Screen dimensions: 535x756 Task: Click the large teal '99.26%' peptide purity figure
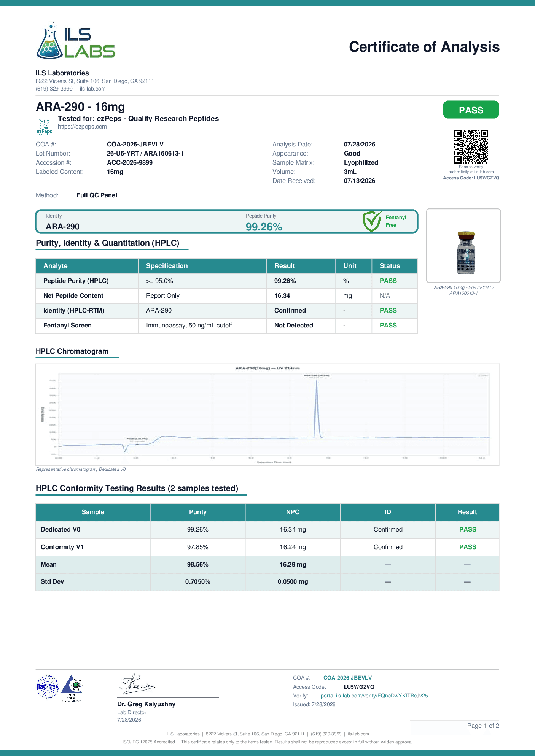264,227
